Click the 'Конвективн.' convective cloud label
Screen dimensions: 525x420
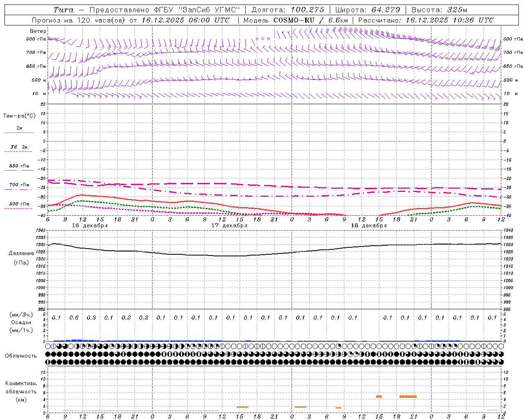21,383
